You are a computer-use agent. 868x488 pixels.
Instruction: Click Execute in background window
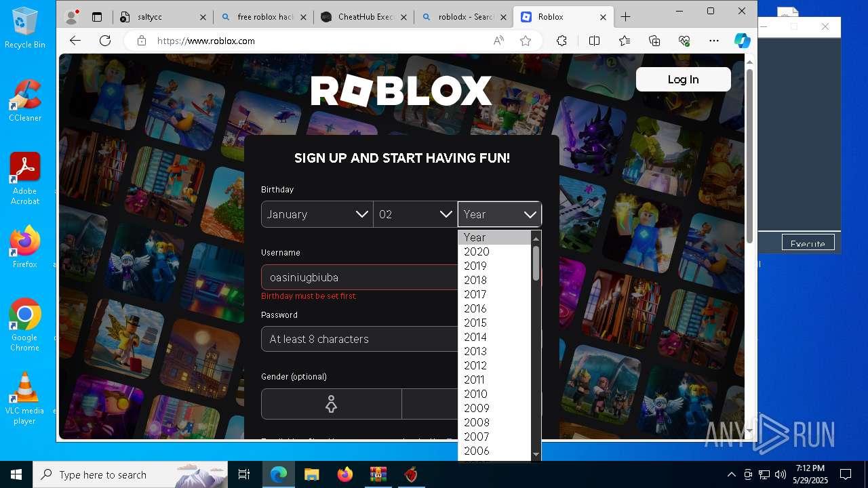click(808, 243)
